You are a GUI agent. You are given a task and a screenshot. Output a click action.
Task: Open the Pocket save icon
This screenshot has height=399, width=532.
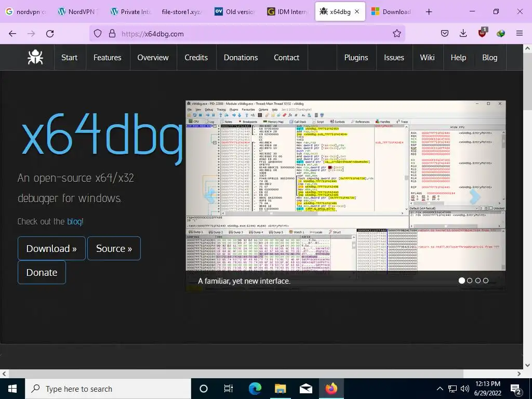[445, 33]
